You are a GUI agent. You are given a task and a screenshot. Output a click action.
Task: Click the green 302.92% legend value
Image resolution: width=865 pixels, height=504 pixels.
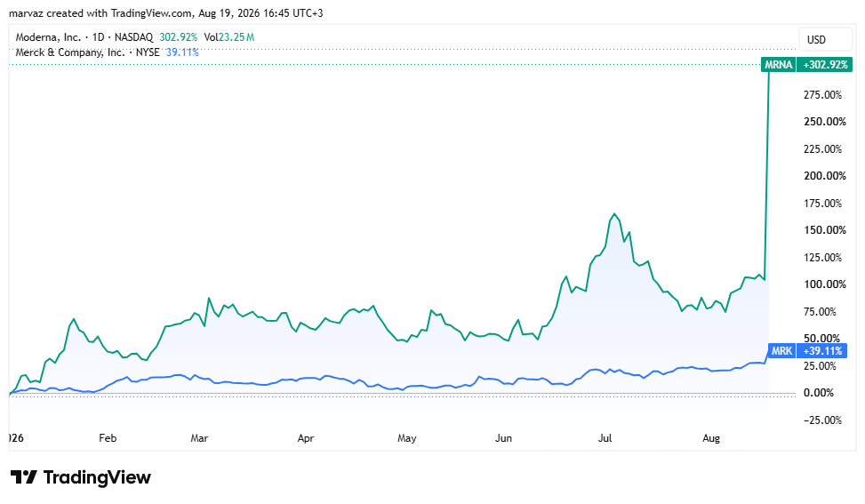178,37
